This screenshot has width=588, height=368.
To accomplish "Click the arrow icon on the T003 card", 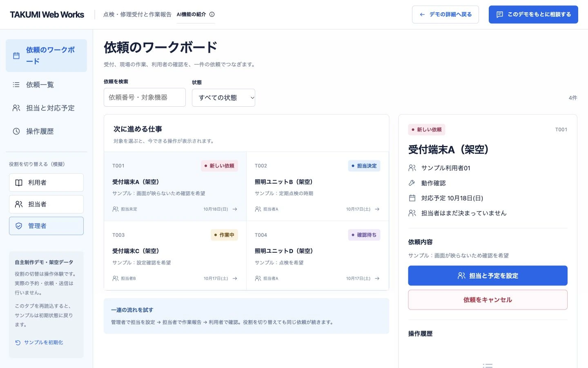I will (x=235, y=278).
